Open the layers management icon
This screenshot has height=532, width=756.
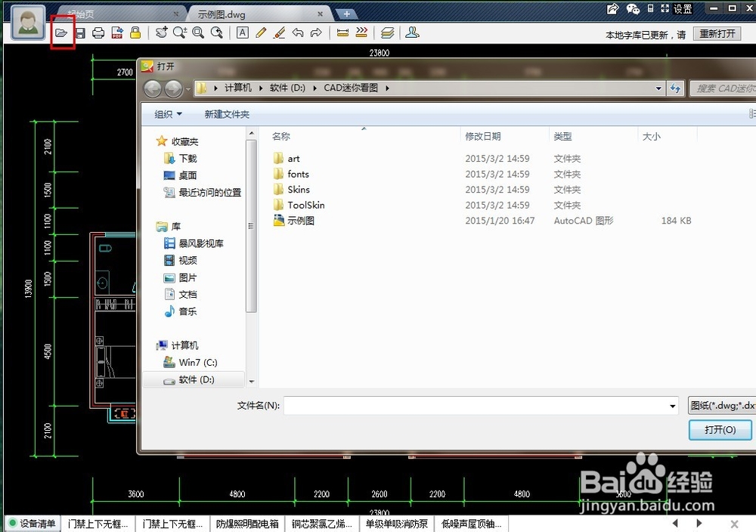pyautogui.click(x=388, y=32)
